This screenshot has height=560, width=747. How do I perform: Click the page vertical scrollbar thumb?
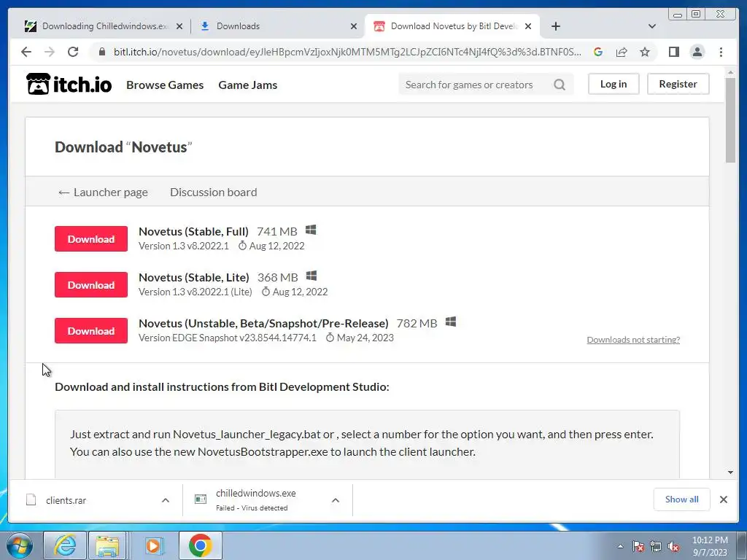tap(730, 119)
